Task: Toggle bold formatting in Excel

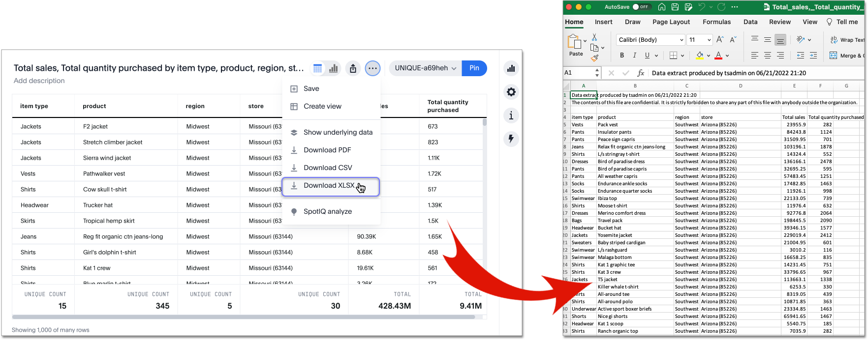Action: tap(622, 56)
